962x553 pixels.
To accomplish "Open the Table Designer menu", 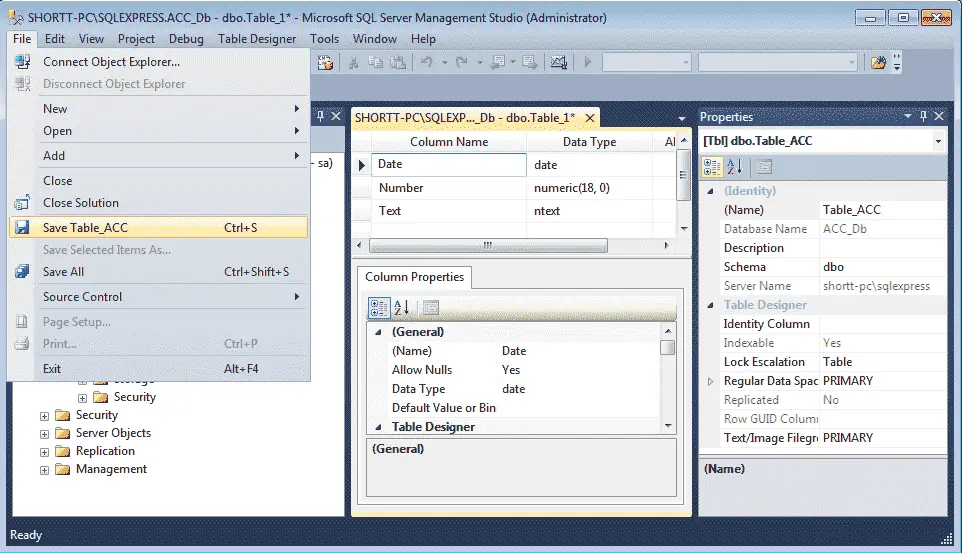I will 257,39.
